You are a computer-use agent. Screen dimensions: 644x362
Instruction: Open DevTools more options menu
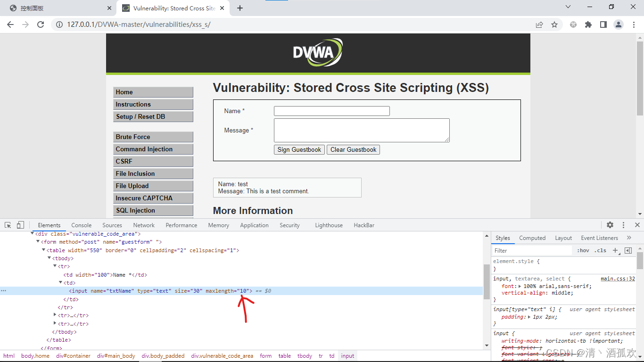coord(623,225)
